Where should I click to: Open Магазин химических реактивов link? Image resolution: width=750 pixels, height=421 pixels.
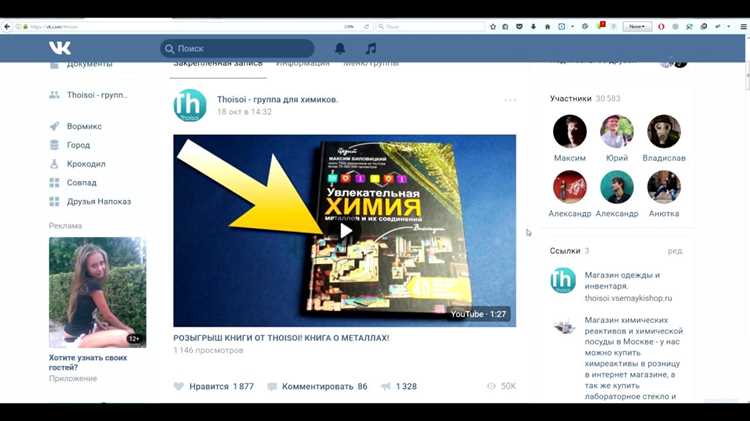point(634,358)
